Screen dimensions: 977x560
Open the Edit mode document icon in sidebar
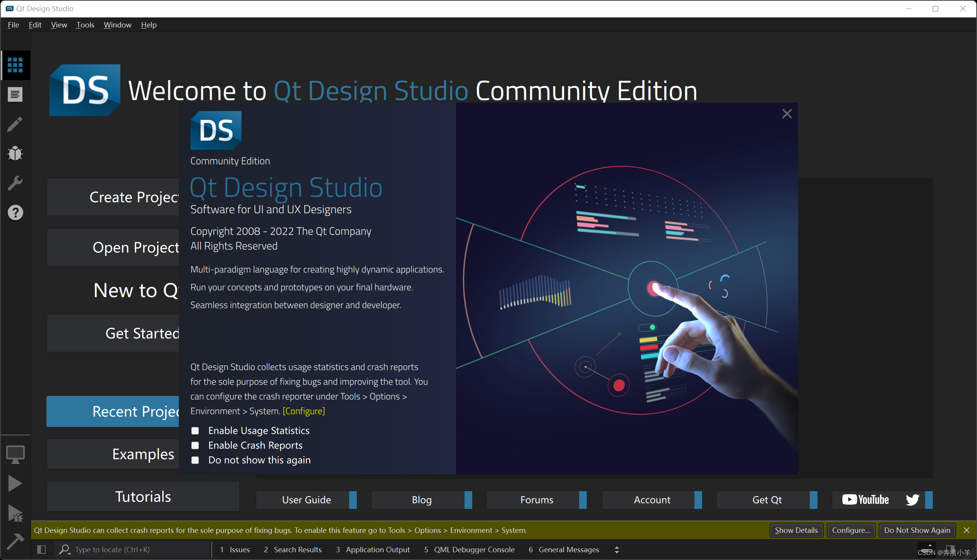(x=15, y=94)
